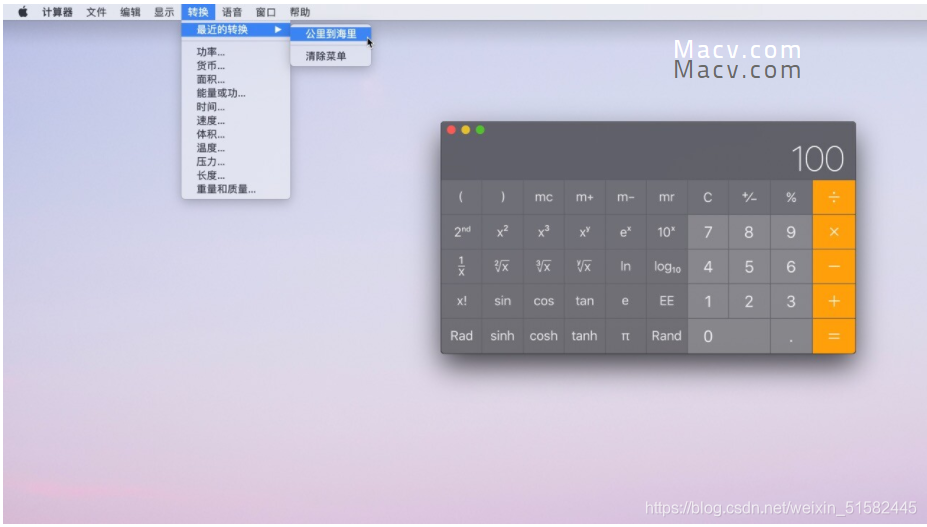927x527 pixels.
Task: Click the 10 to the x key
Action: [x=667, y=232]
